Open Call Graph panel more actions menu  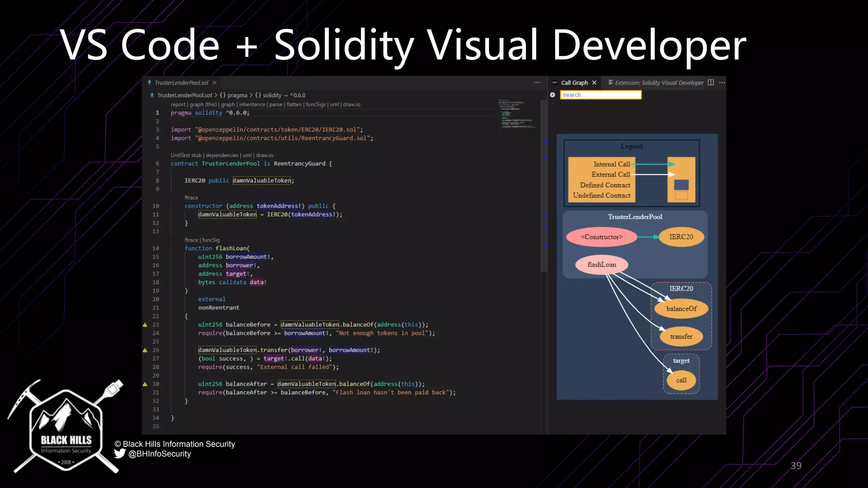(x=722, y=83)
